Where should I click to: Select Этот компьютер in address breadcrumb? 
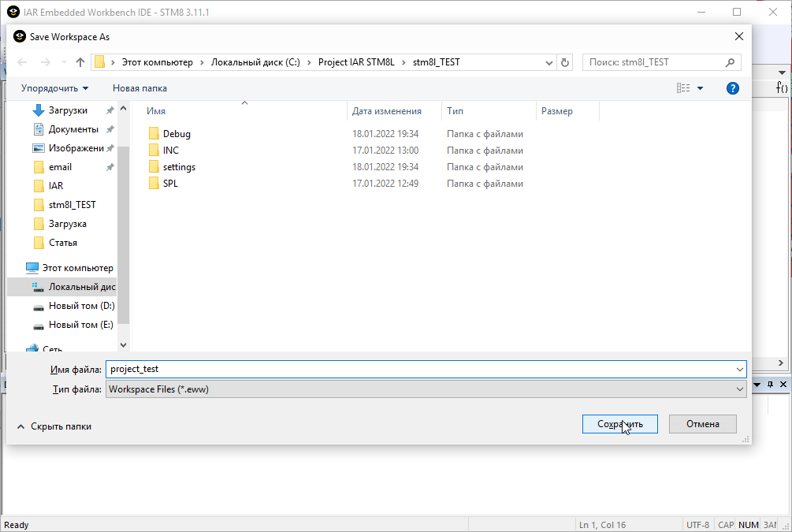pyautogui.click(x=157, y=62)
